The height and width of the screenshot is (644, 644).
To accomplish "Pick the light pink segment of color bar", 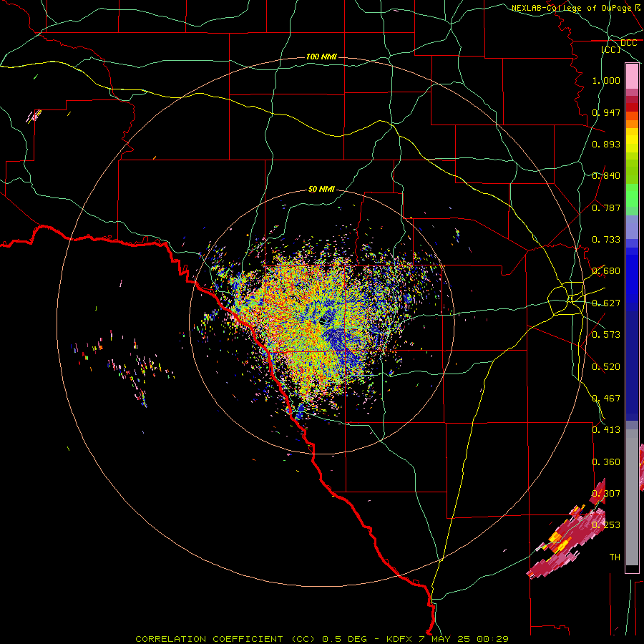I will 632,77.
